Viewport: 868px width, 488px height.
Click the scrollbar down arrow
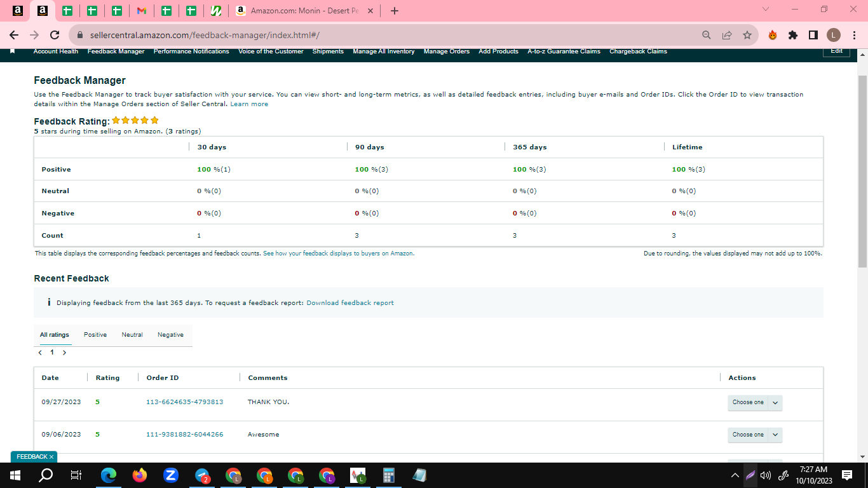(862, 456)
